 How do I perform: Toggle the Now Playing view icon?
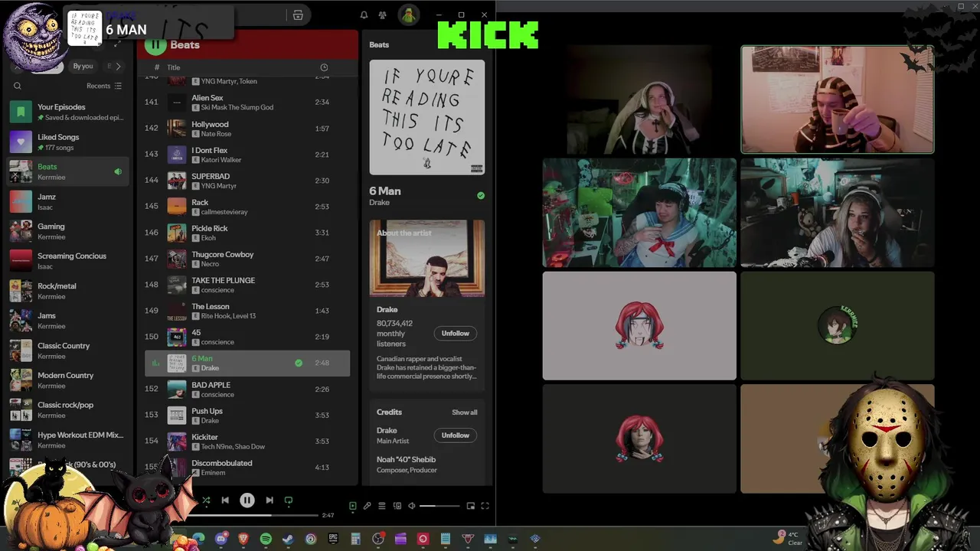point(353,506)
